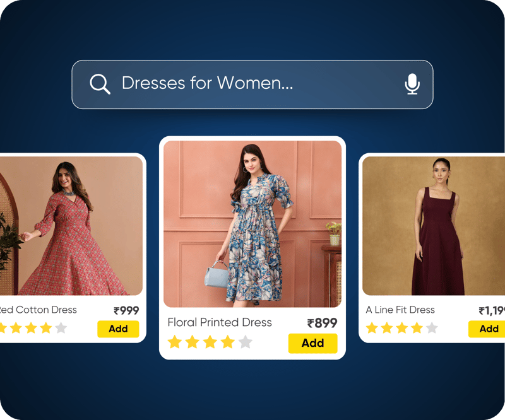Click inside the Dresses for Women search field
Viewport: 505px width, 420px height.
pyautogui.click(x=252, y=85)
